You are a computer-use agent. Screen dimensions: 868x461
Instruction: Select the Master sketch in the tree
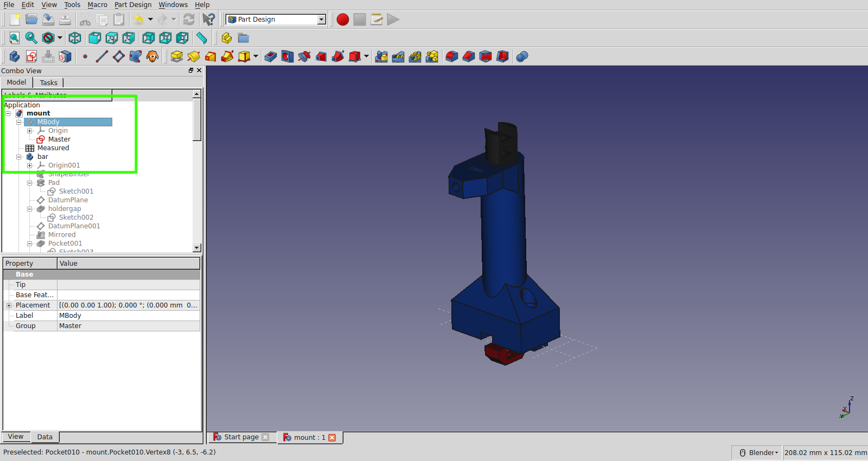59,139
